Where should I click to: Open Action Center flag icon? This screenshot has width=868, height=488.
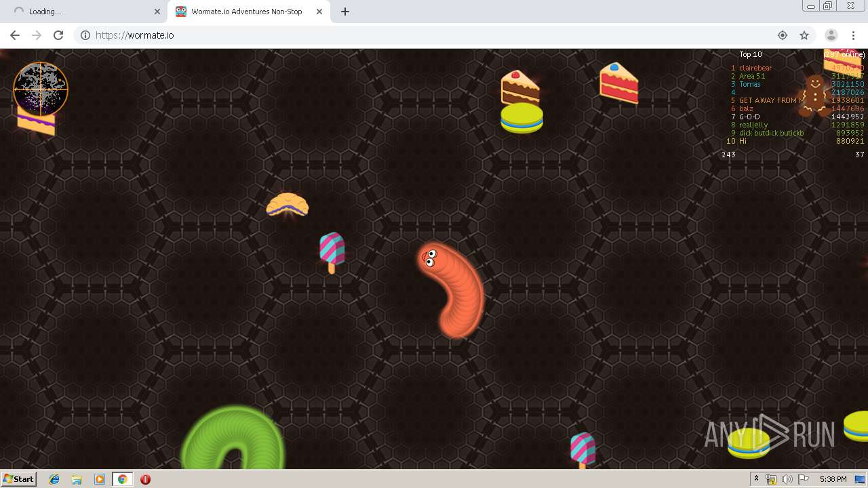pyautogui.click(x=803, y=479)
